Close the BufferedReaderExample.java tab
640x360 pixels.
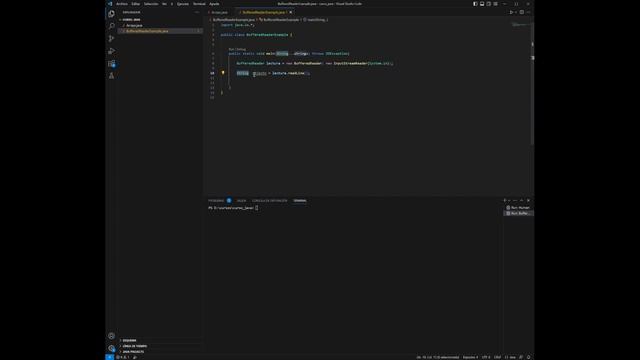[x=291, y=12]
